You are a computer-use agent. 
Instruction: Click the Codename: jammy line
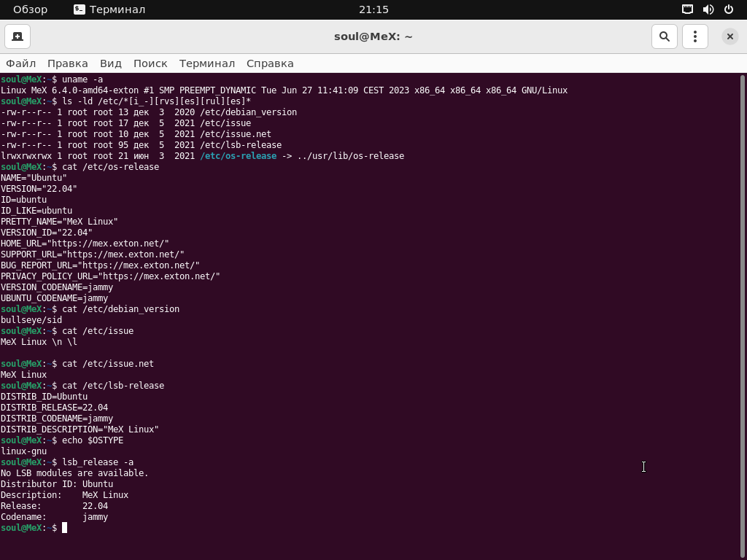[54, 518]
